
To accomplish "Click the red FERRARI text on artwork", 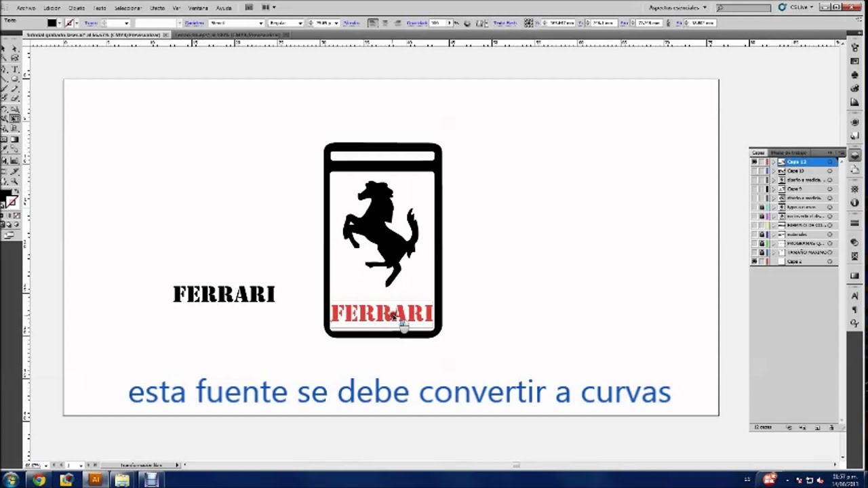I will click(x=382, y=313).
